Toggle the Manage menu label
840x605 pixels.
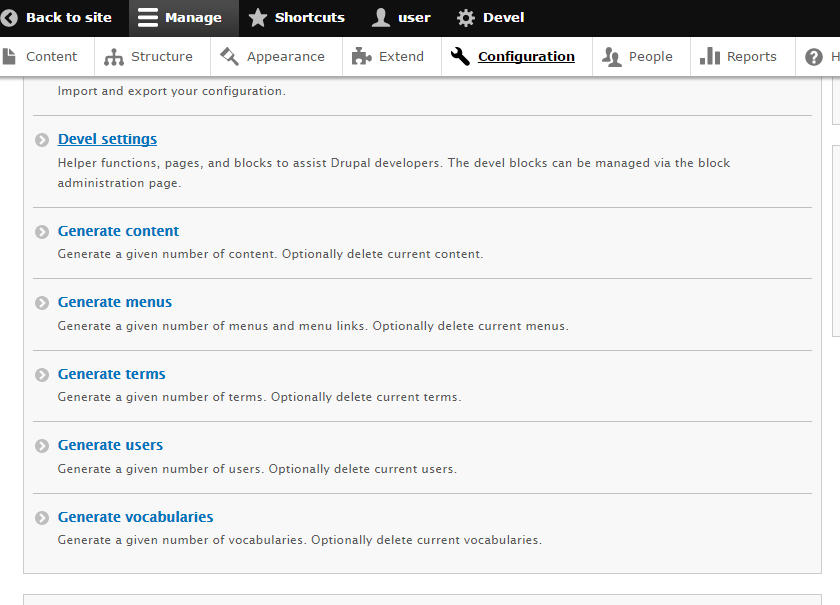[x=193, y=18]
